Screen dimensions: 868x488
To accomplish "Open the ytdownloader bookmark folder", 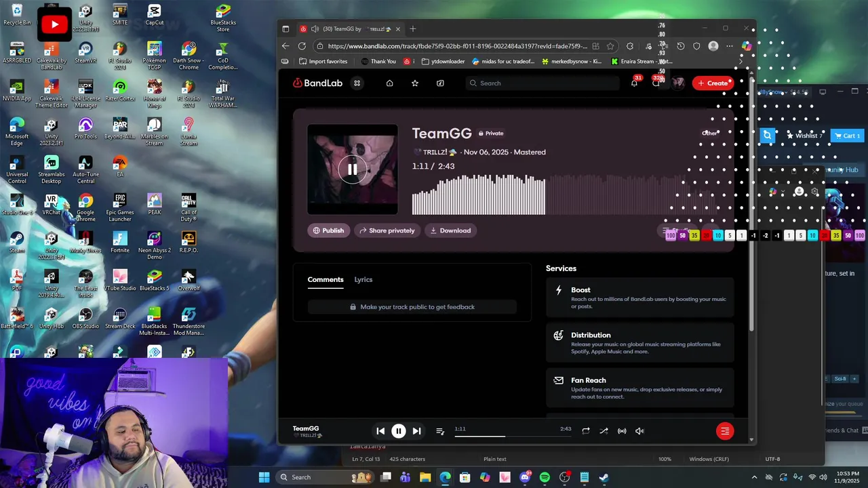I will pyautogui.click(x=443, y=62).
